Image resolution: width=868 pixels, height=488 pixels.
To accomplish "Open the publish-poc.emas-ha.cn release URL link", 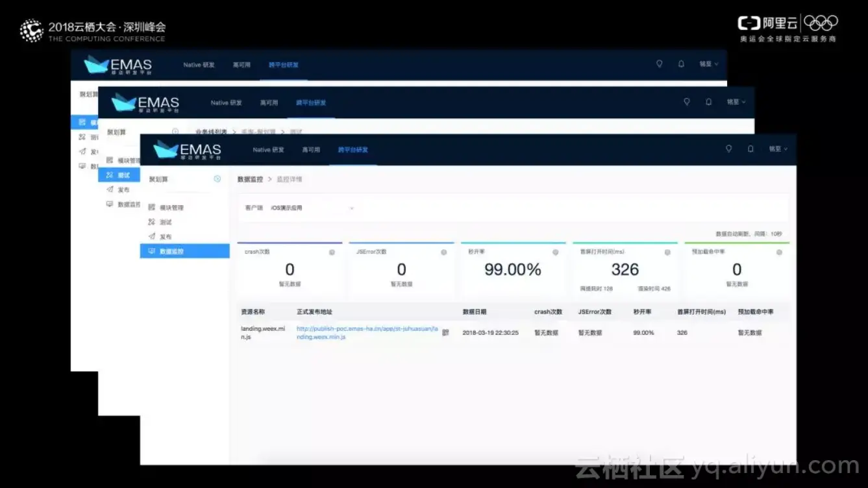I will pyautogui.click(x=367, y=333).
